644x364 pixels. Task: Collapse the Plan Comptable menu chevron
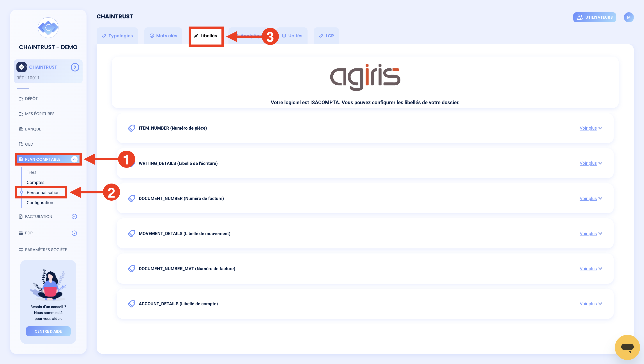click(74, 159)
